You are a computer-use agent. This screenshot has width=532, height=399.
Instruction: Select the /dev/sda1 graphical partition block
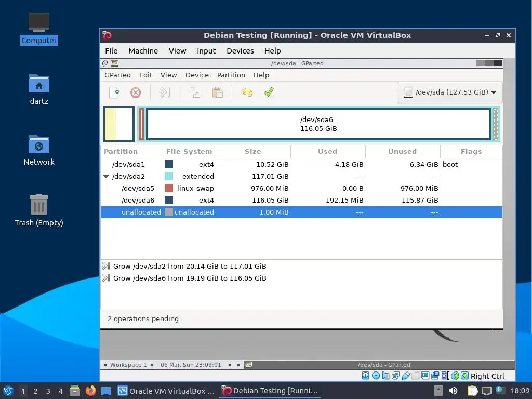[x=119, y=124]
